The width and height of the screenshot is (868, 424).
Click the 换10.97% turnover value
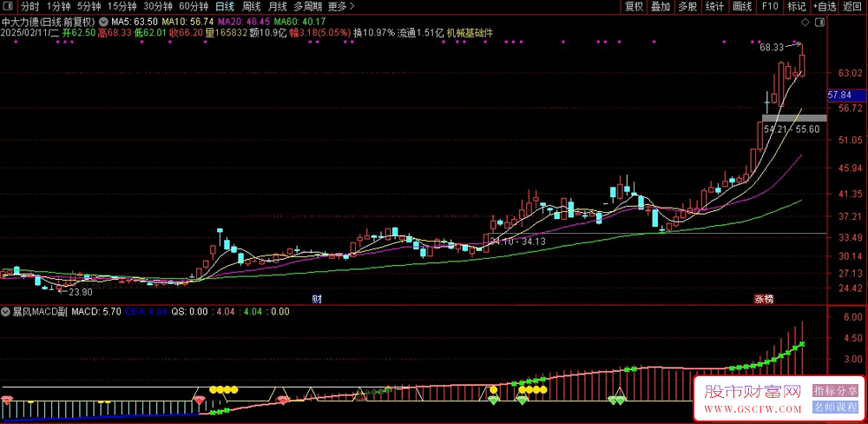(x=374, y=33)
